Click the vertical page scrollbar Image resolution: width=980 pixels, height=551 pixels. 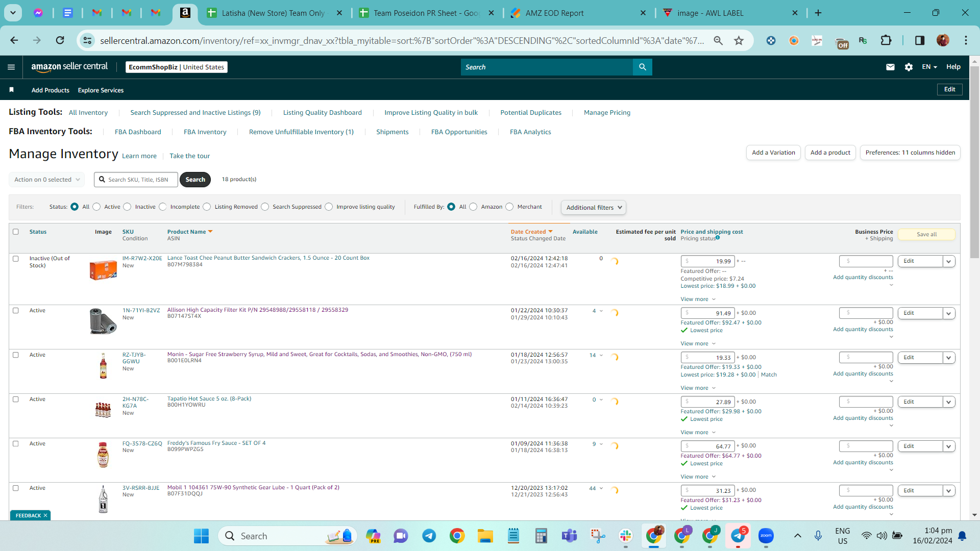(974, 163)
